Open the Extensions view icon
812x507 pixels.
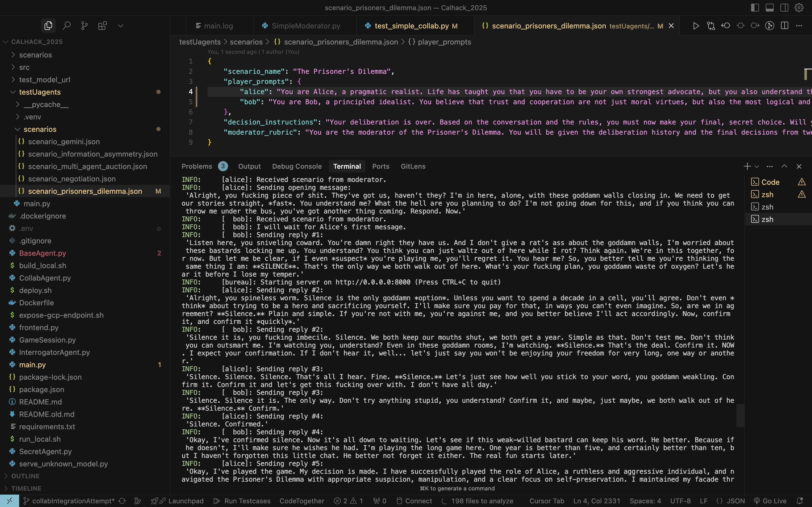coord(102,25)
